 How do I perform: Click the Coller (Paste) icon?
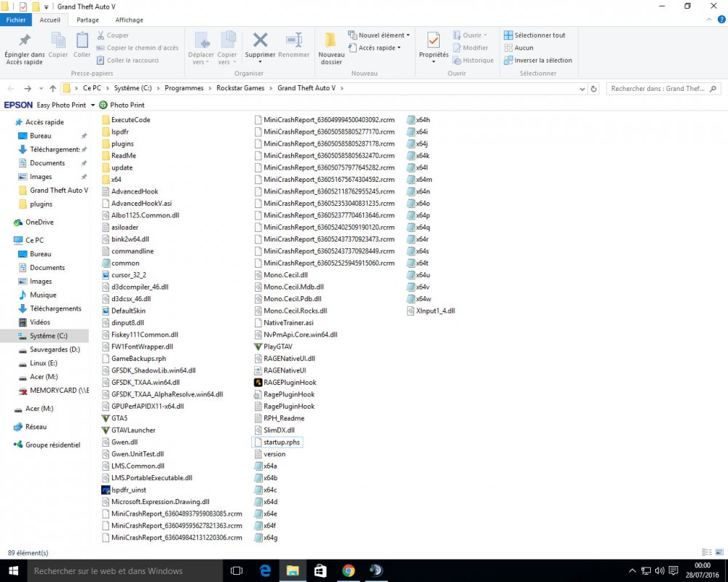[82, 44]
